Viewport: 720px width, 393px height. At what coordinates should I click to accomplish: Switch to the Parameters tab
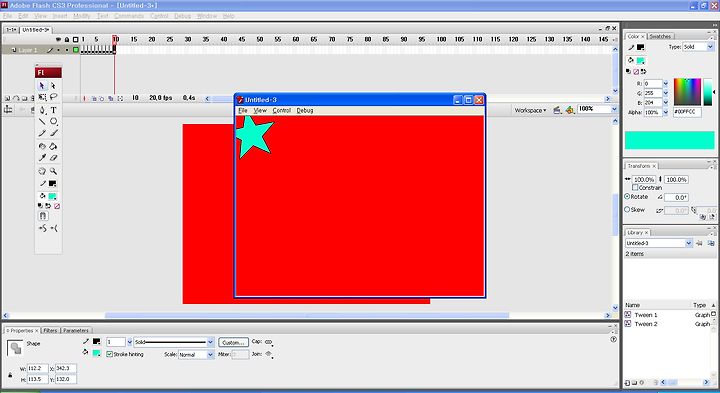pos(76,330)
